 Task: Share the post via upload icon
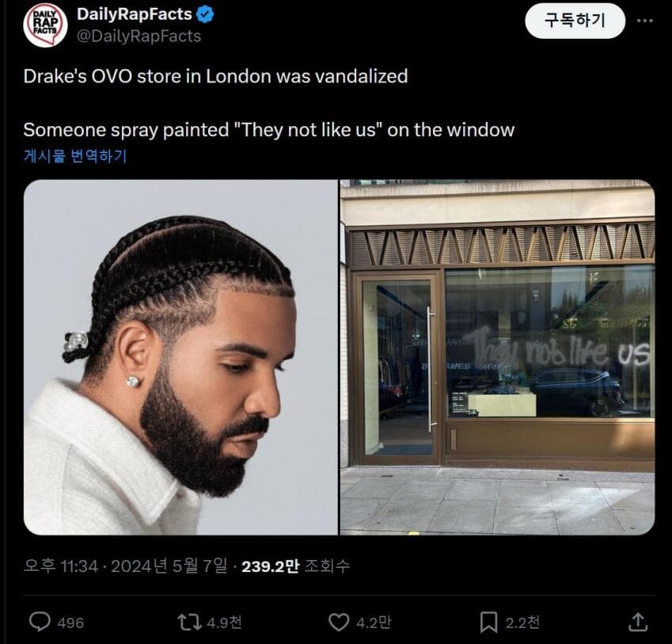(638, 622)
